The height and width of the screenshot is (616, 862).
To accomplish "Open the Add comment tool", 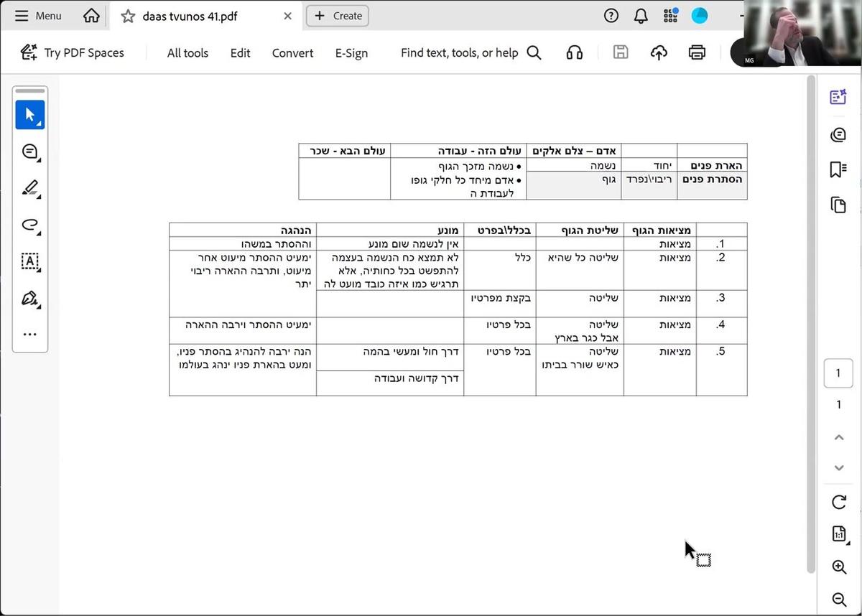I will point(29,151).
